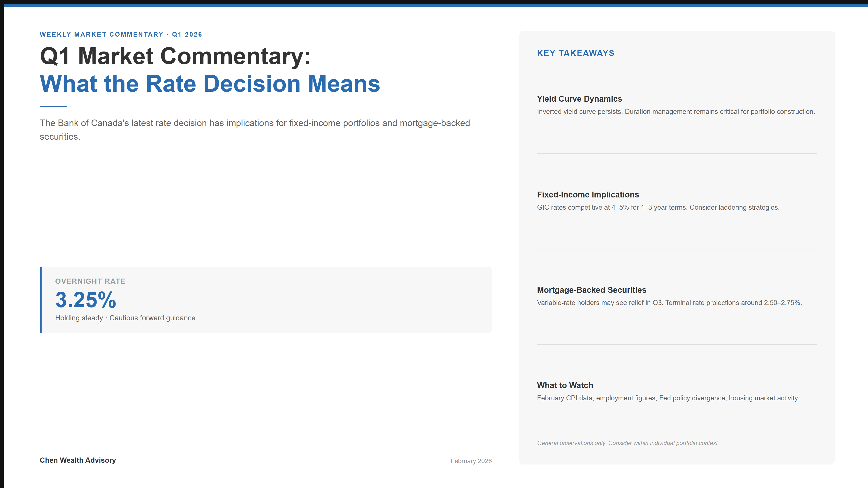The image size is (868, 488).
Task: Open the Mortgage-Backed Securities takeaway
Action: point(592,290)
